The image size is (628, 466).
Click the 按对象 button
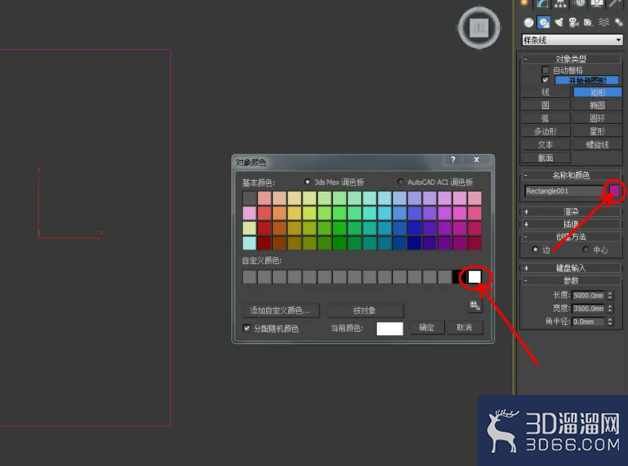pyautogui.click(x=365, y=310)
